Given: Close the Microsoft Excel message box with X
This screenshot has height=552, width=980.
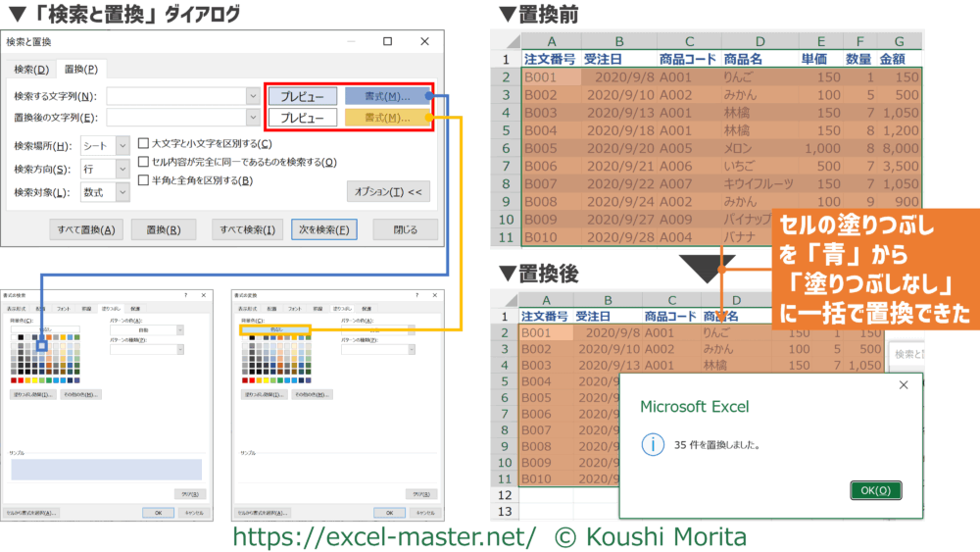Looking at the screenshot, I should click(x=902, y=386).
